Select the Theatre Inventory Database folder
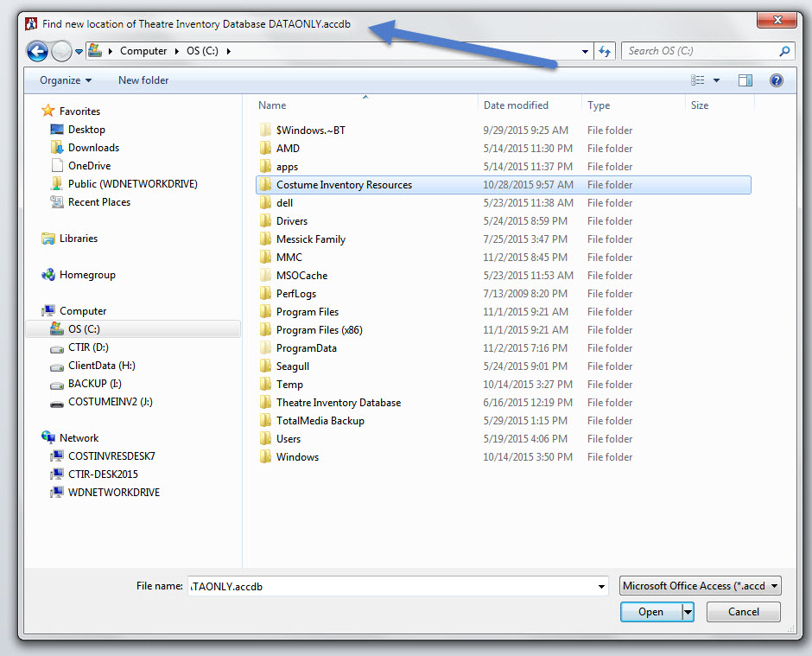The height and width of the screenshot is (656, 812). click(338, 403)
